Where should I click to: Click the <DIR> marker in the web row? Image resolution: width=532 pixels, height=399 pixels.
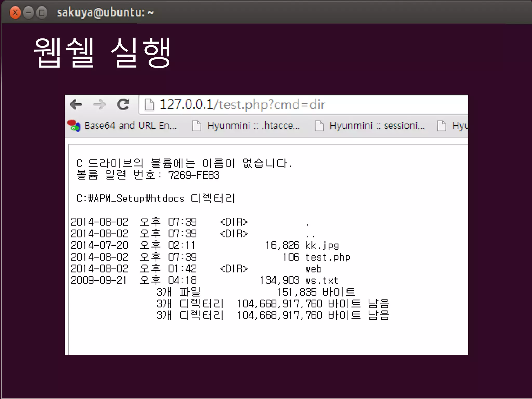click(x=234, y=269)
